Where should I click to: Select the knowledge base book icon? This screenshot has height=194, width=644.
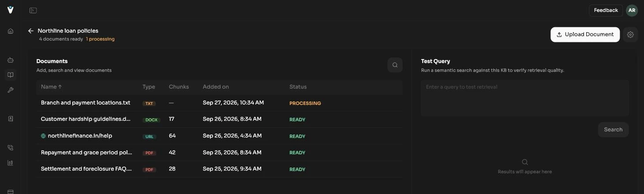11,75
